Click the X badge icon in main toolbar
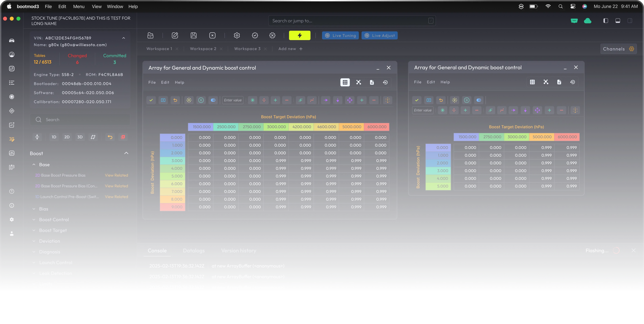Screen dimensions: 644x324 [273, 36]
